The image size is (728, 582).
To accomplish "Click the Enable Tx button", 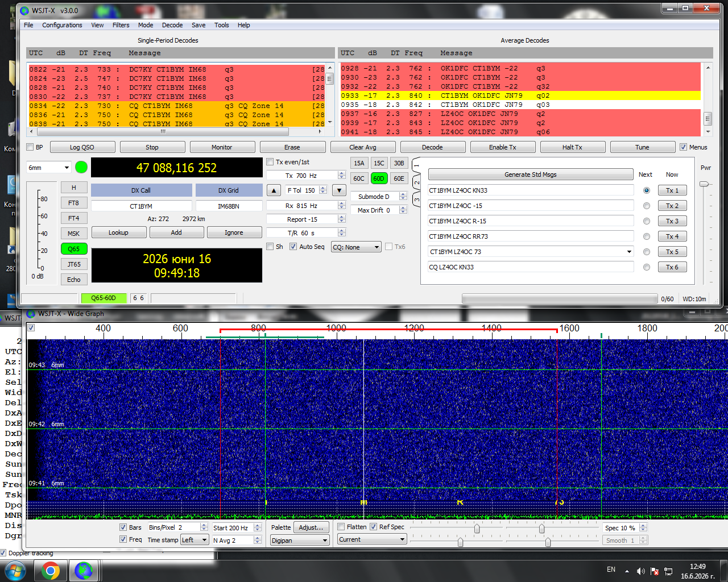I will pyautogui.click(x=502, y=147).
